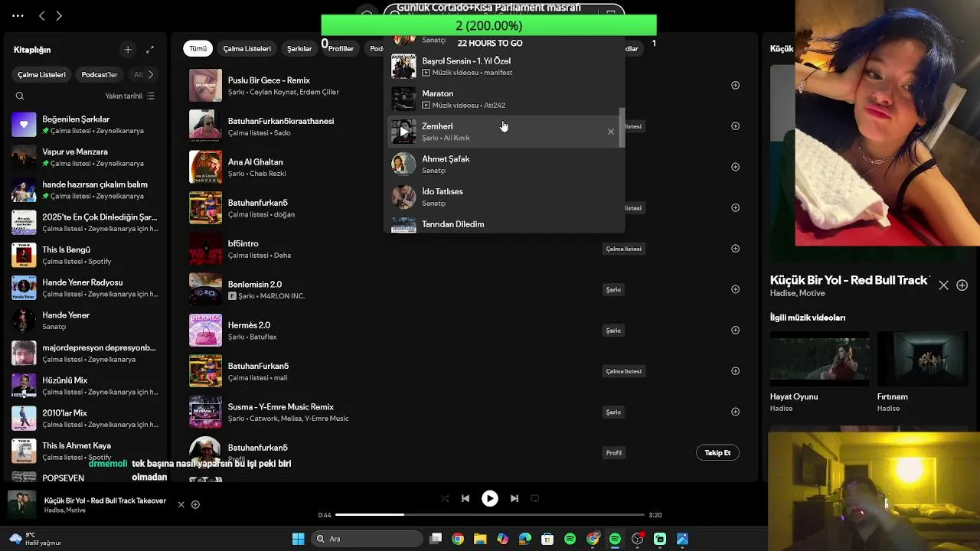Open Task View on taskbar
The height and width of the screenshot is (551, 980).
click(436, 539)
